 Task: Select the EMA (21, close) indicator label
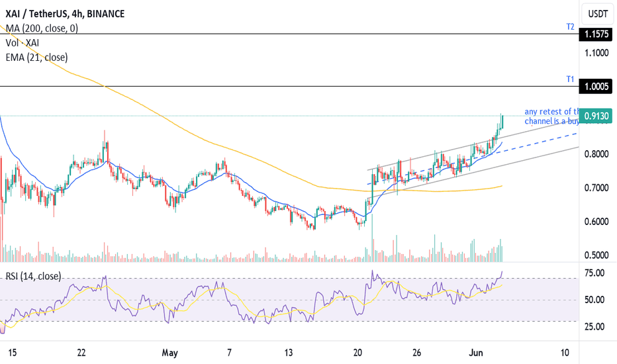pos(36,58)
